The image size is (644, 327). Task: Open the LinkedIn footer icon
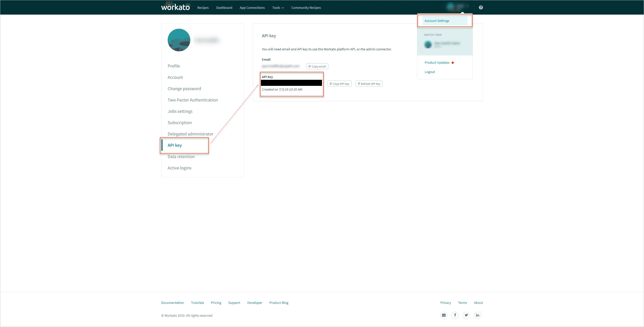(478, 315)
